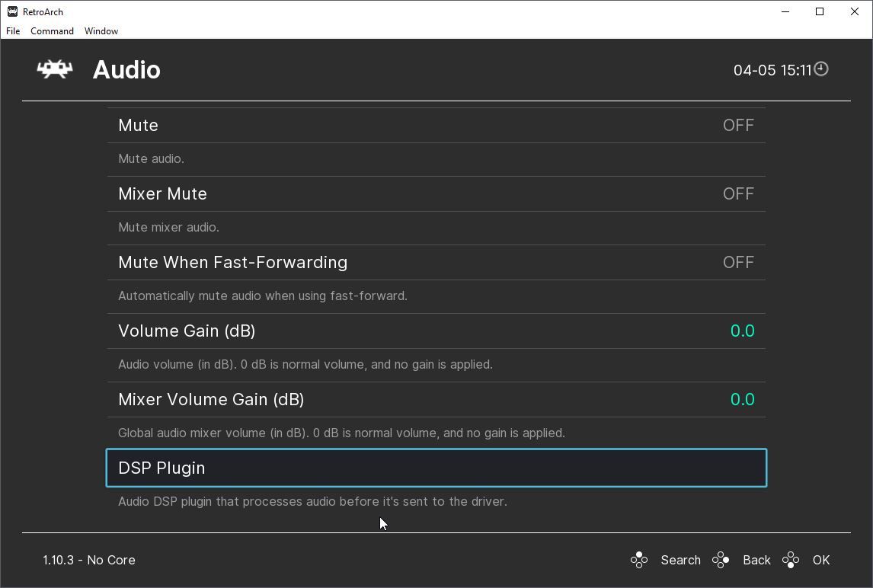Change the Mixer Volume Gain value
This screenshot has height=588, width=873.
click(x=742, y=399)
